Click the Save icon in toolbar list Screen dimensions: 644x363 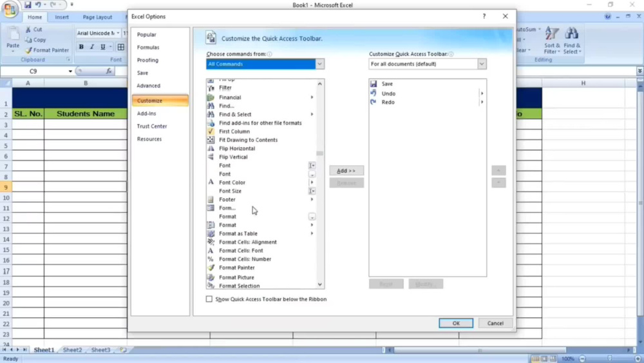(x=374, y=84)
